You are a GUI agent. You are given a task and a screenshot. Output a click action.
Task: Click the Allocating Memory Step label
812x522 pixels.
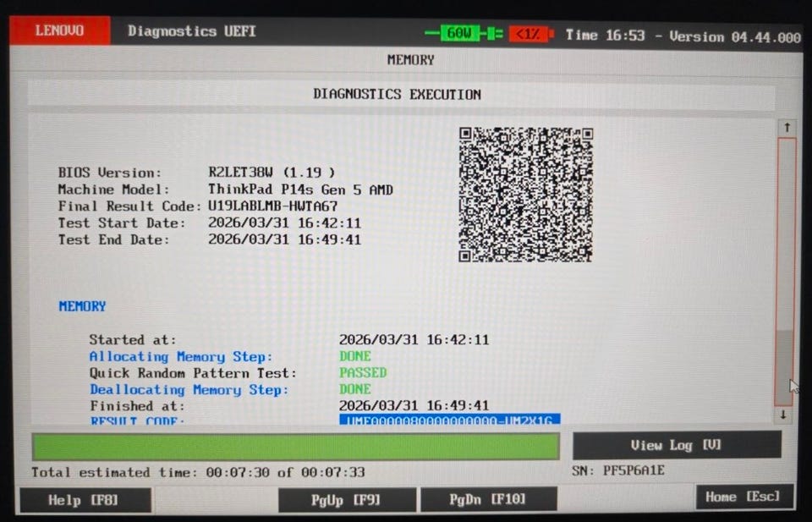tap(181, 357)
